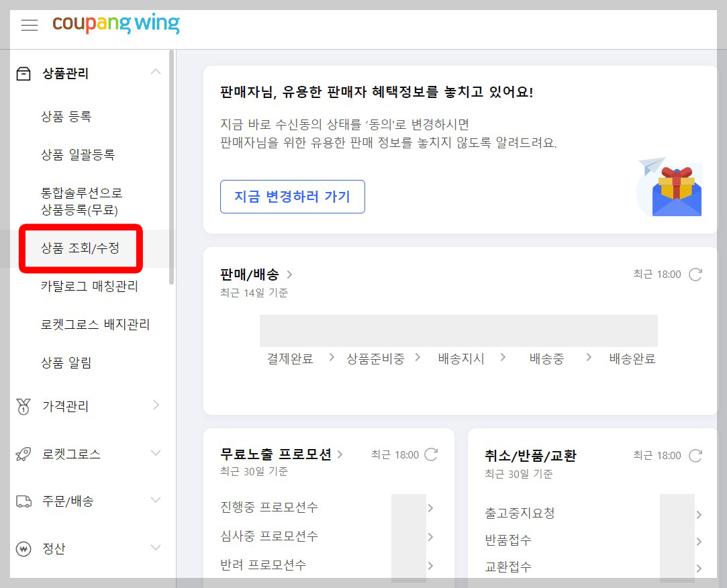Expand the 정산 section
The image size is (727, 588).
pyautogui.click(x=156, y=548)
